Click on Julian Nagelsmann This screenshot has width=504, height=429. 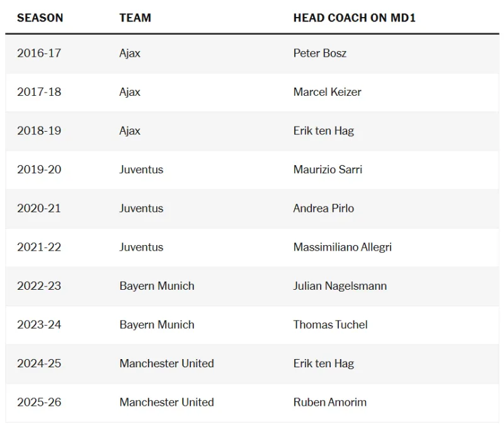click(340, 286)
